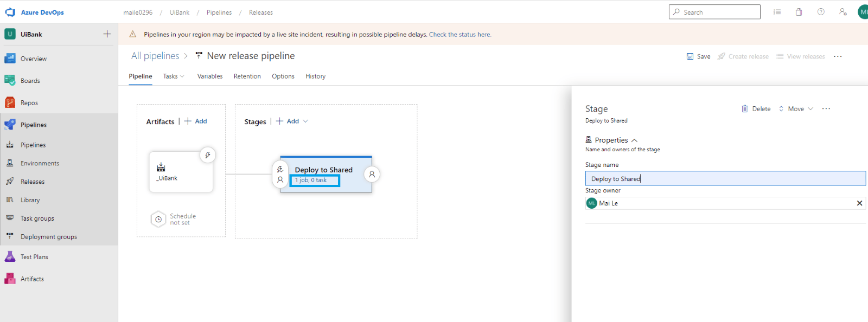Screen dimensions: 868x322
Task: Open the '1 job, 0 task' link
Action: pos(311,181)
